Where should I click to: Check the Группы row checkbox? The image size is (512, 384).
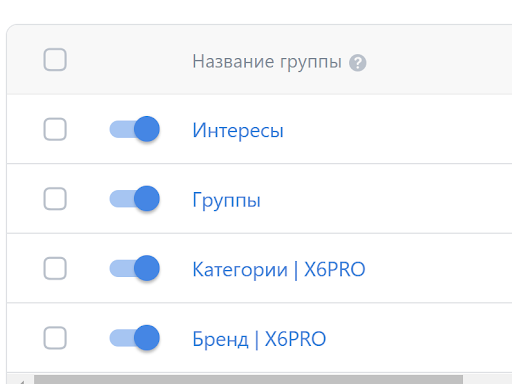pyautogui.click(x=55, y=199)
